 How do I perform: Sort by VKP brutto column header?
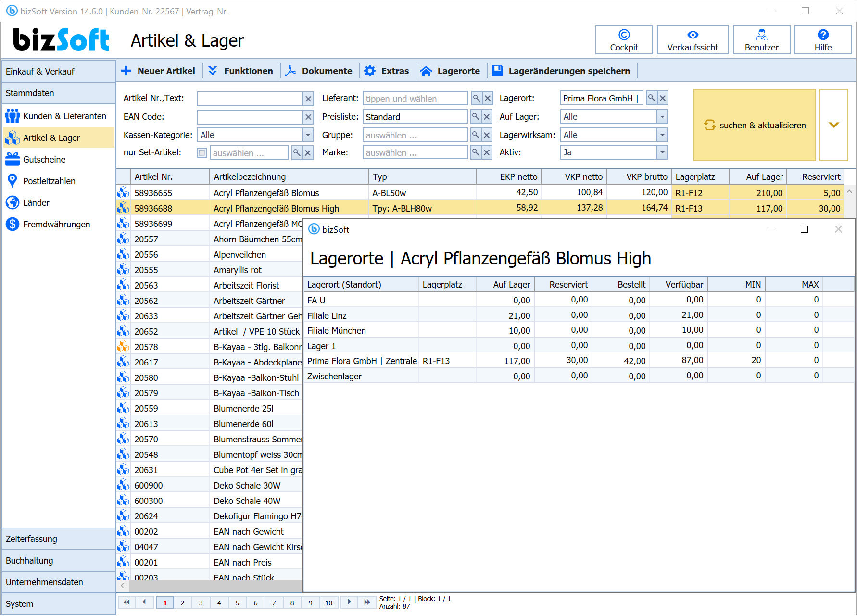639,176
